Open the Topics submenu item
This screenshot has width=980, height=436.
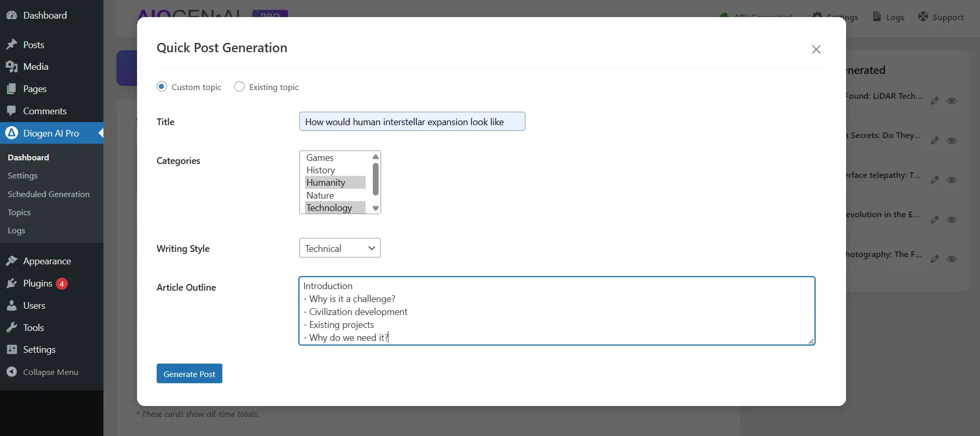(x=19, y=213)
